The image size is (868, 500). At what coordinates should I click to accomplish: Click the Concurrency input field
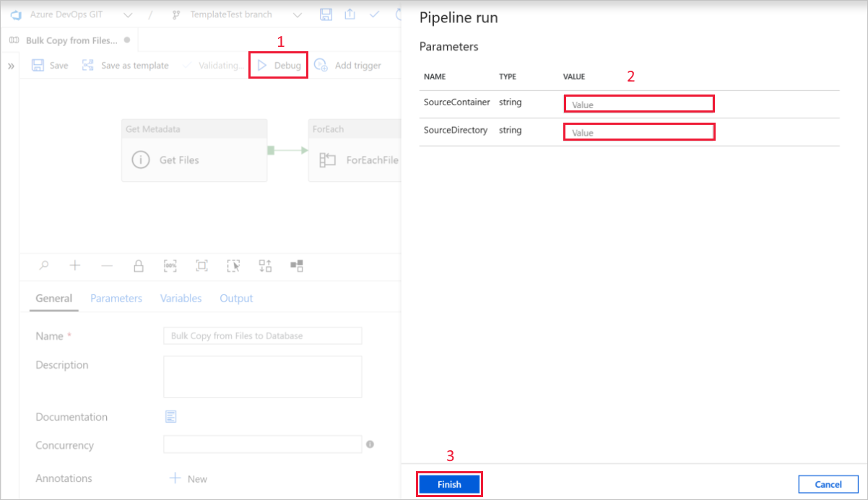[263, 444]
